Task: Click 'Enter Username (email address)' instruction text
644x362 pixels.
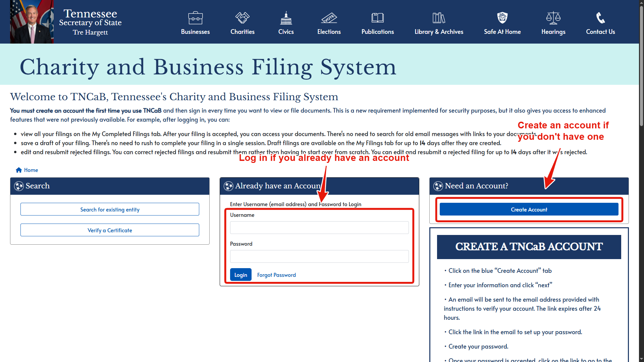Action: [296, 204]
